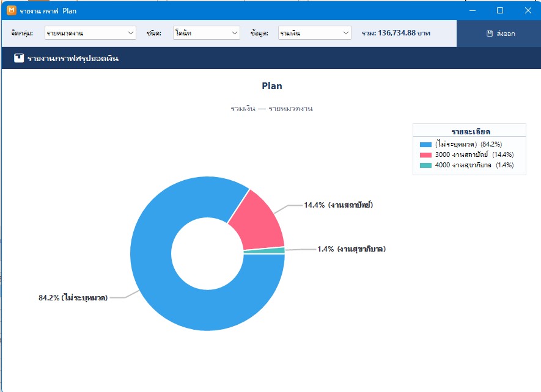
Task: Minimize the report graph window
Action: [473, 11]
